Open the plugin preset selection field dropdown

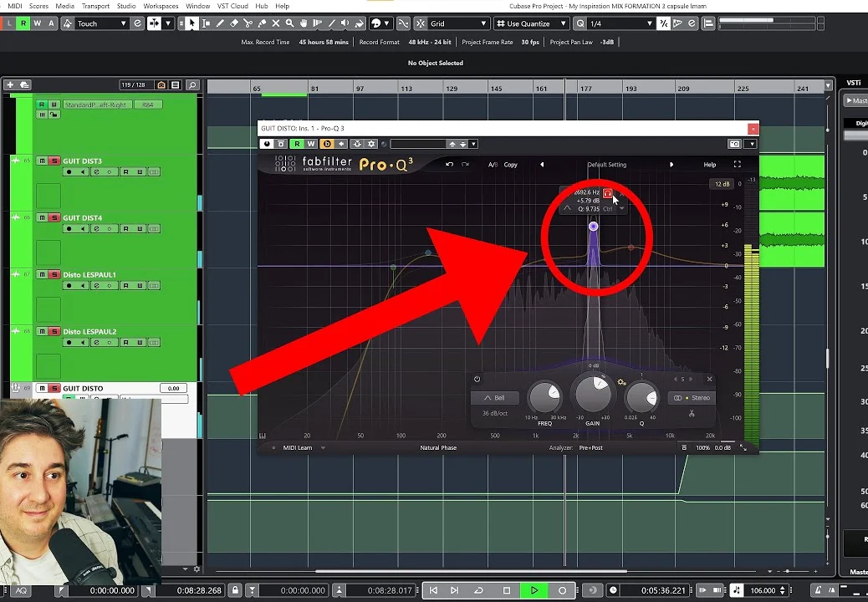pyautogui.click(x=473, y=144)
